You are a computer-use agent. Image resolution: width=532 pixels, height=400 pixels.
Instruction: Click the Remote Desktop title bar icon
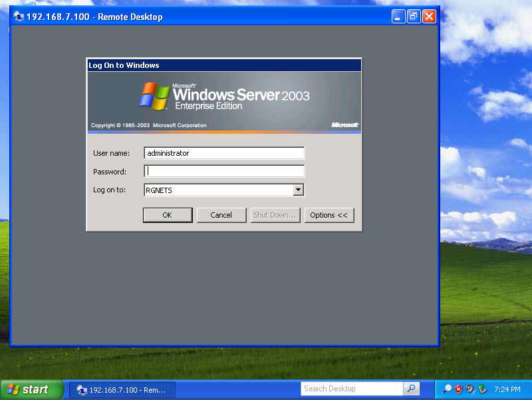pos(19,16)
